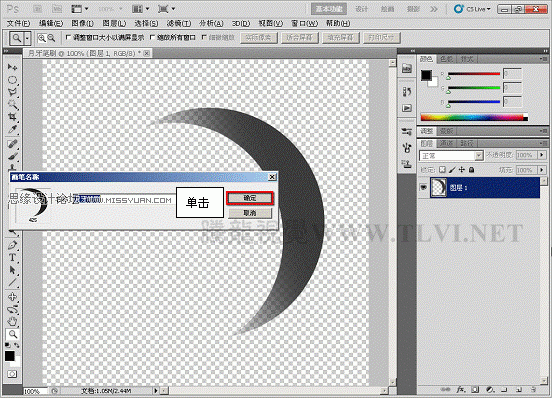Open the CS Live dropdown
The width and height of the screenshot is (552, 398).
point(472,9)
